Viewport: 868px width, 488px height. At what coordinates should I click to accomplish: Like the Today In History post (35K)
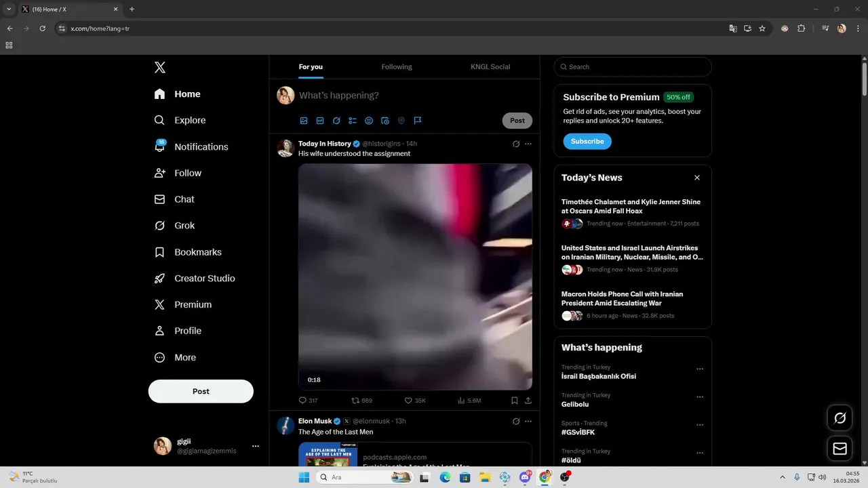(x=415, y=401)
